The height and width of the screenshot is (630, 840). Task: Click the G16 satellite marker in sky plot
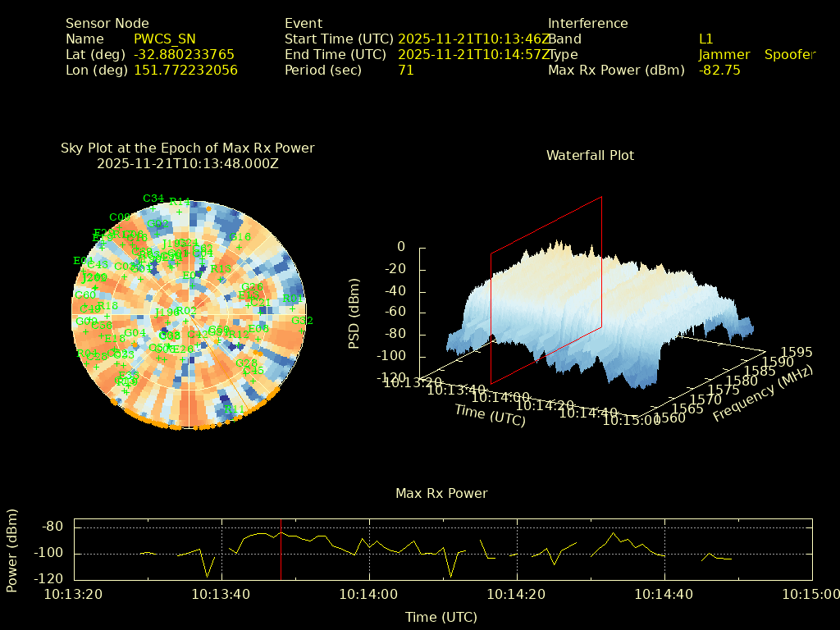pos(240,246)
